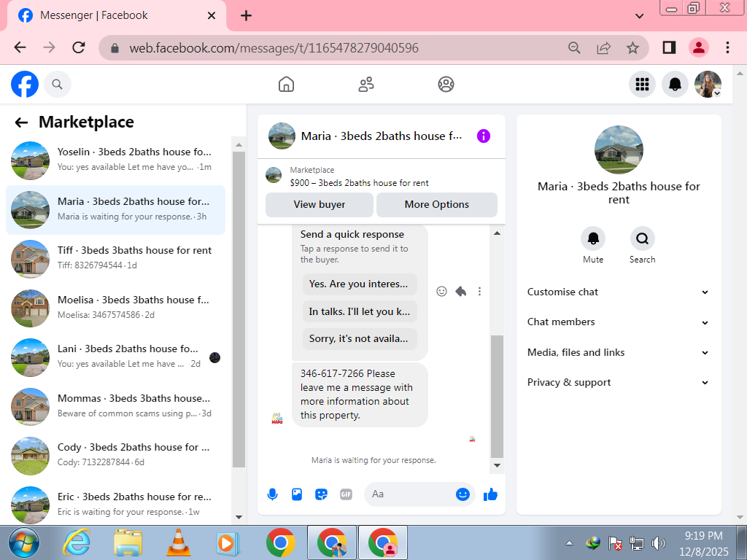The image size is (747, 560).
Task: Click the Chrome address bar URL
Action: click(274, 48)
